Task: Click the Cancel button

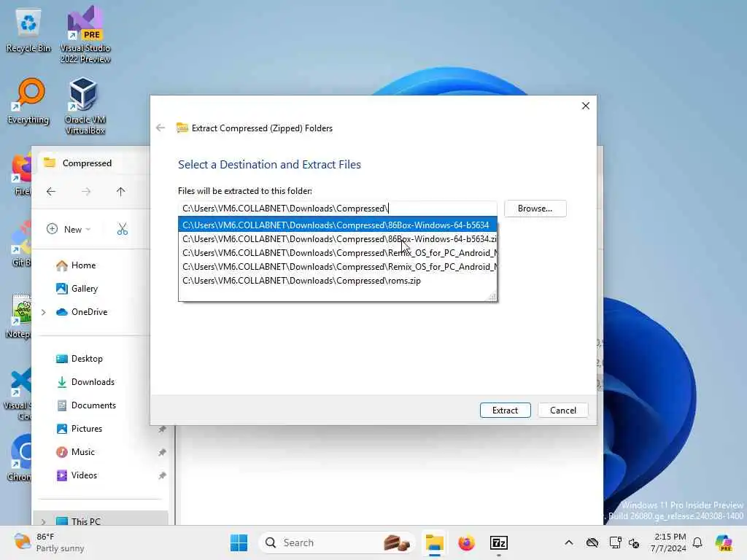Action: 562,410
